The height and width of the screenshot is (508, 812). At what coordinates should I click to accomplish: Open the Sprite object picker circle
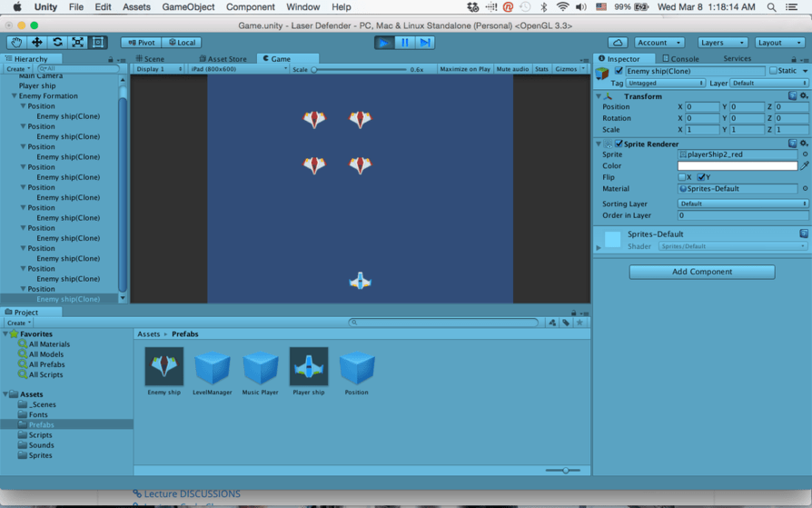coord(805,154)
